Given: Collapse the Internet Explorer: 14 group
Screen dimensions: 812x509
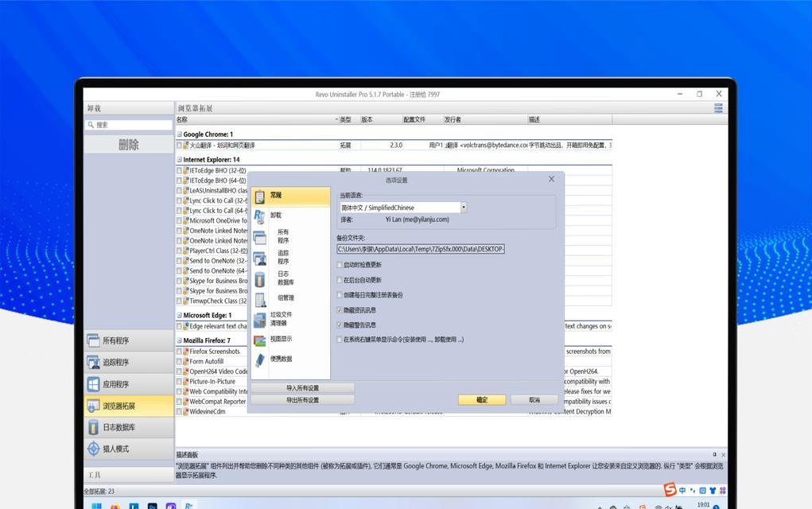Looking at the screenshot, I should pyautogui.click(x=179, y=160).
